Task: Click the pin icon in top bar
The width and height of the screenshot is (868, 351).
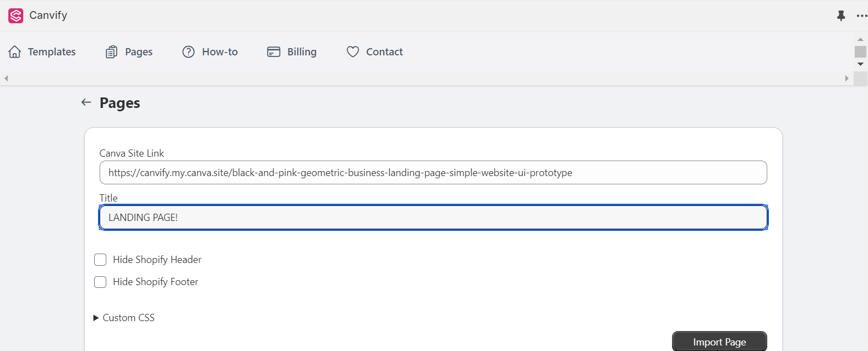Action: point(841,16)
